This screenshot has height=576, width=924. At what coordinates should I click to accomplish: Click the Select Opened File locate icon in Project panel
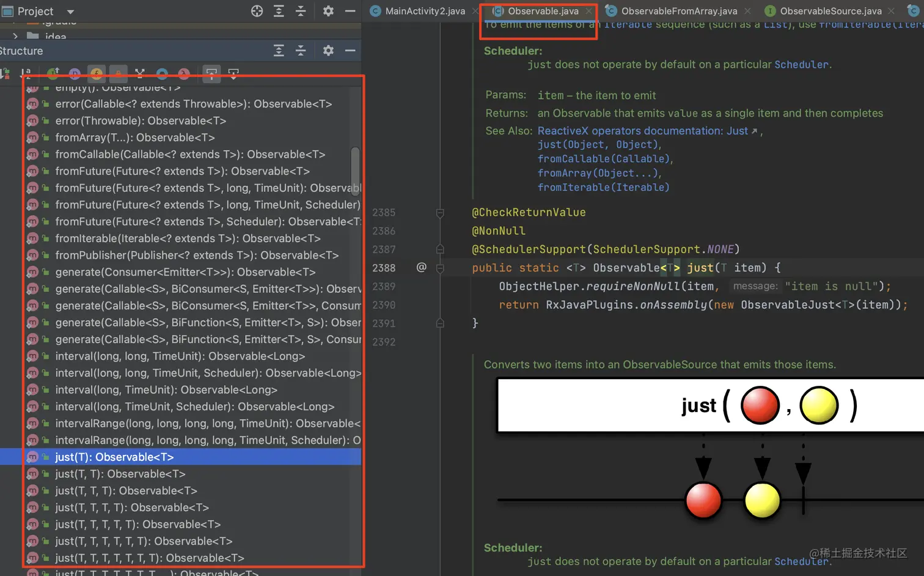(257, 11)
